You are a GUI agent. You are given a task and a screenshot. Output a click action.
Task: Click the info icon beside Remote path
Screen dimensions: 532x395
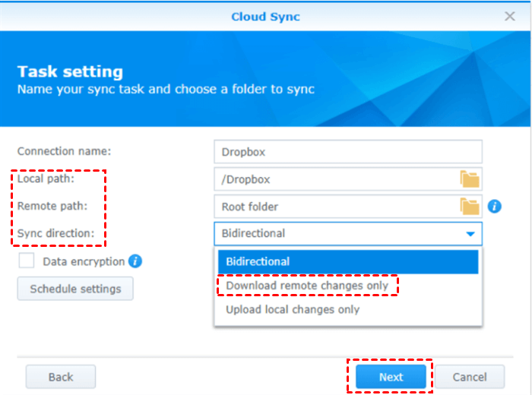tap(494, 206)
